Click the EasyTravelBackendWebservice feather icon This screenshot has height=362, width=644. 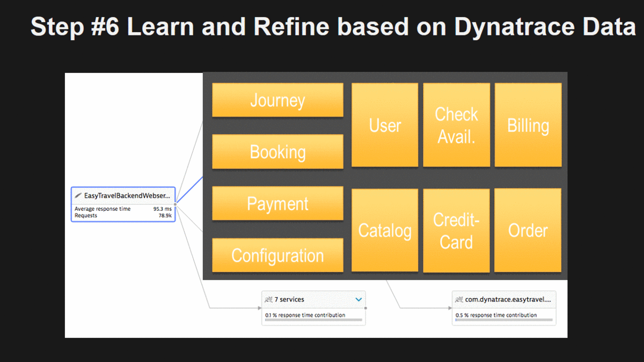[x=78, y=196]
